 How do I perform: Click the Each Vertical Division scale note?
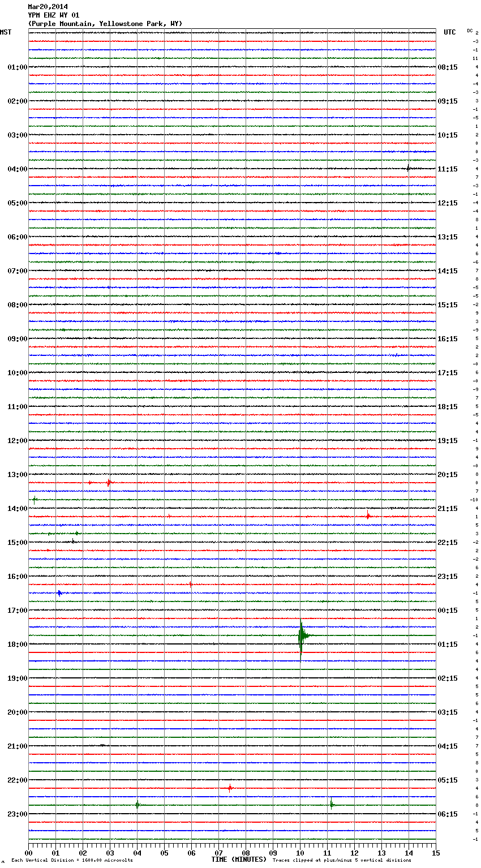point(72,860)
